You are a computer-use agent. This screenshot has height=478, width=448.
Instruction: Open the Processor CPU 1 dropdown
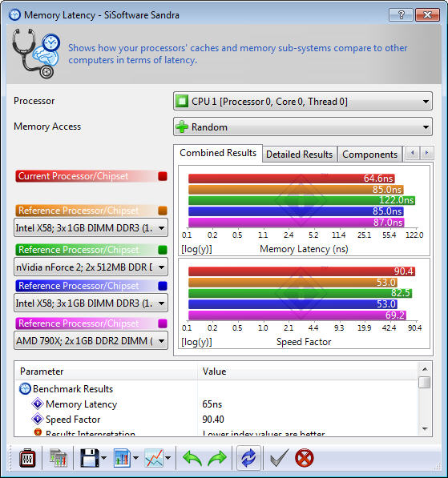[303, 101]
